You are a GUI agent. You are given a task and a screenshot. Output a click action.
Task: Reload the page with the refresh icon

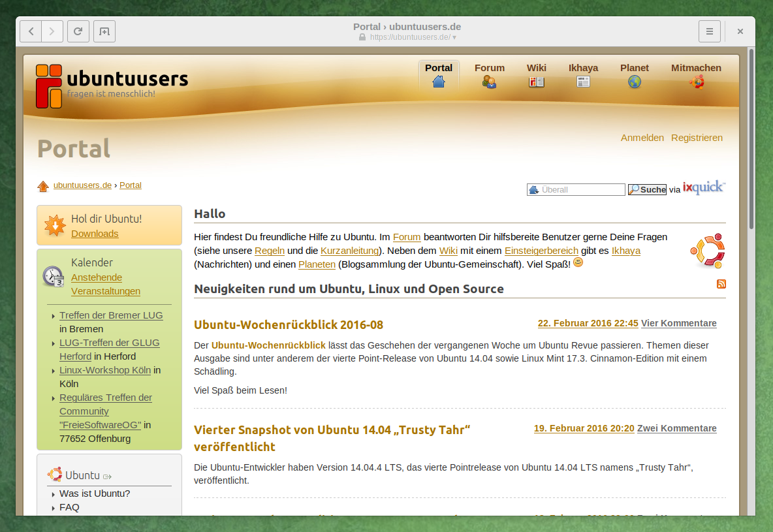78,31
